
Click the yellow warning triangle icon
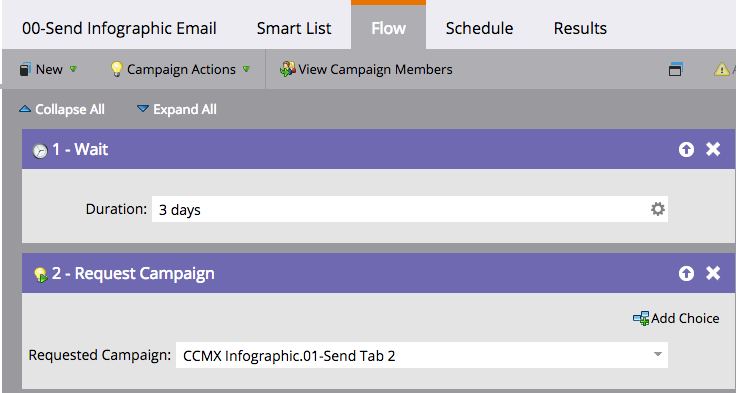click(721, 69)
